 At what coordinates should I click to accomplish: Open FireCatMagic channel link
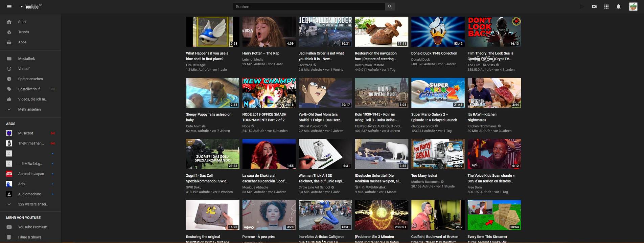[x=196, y=65]
